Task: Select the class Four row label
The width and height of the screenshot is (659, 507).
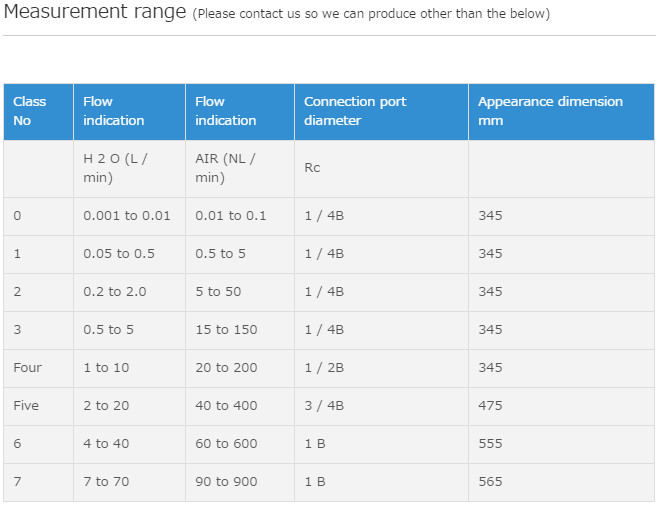Action: click(28, 368)
